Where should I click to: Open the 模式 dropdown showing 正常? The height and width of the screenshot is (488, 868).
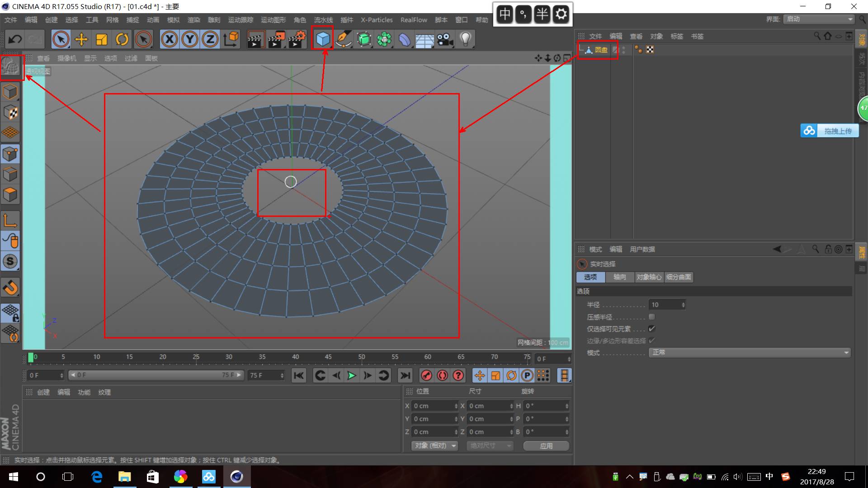pos(749,352)
